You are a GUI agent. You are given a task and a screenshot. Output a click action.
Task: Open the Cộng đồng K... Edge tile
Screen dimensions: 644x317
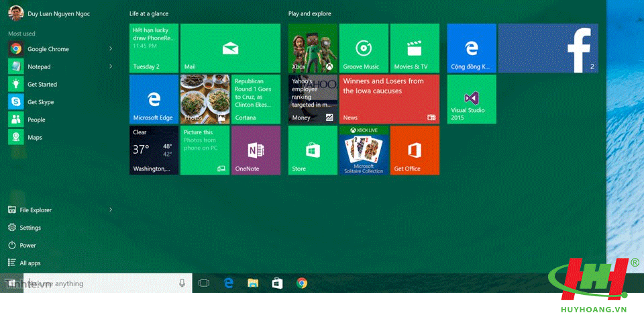pos(472,48)
